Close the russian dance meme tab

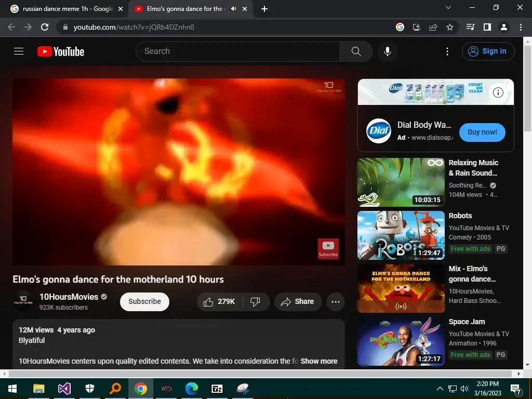coord(121,9)
